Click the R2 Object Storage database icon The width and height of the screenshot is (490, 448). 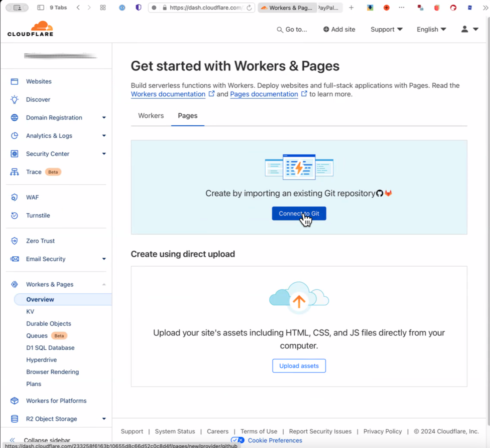click(x=14, y=419)
